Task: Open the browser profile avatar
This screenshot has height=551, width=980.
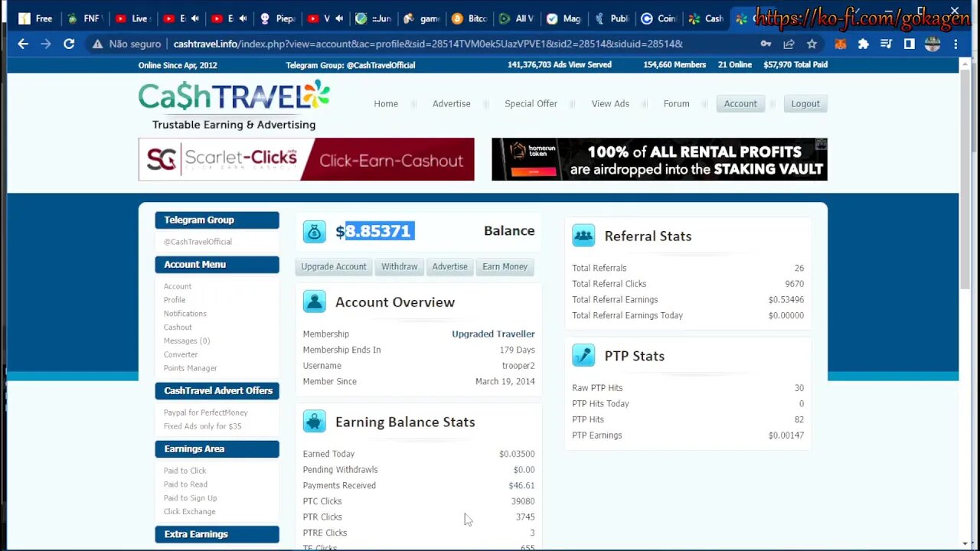Action: tap(933, 44)
